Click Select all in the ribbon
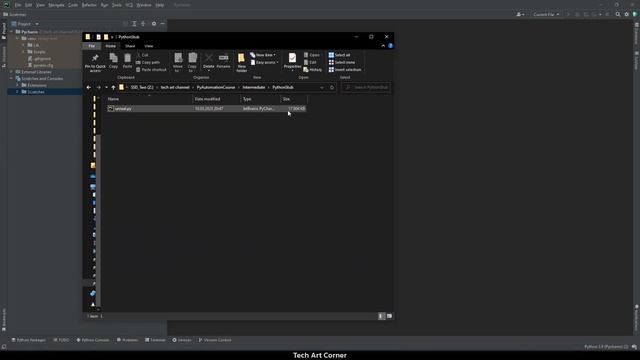Screen dimensions: 640x360 pyautogui.click(x=340, y=55)
